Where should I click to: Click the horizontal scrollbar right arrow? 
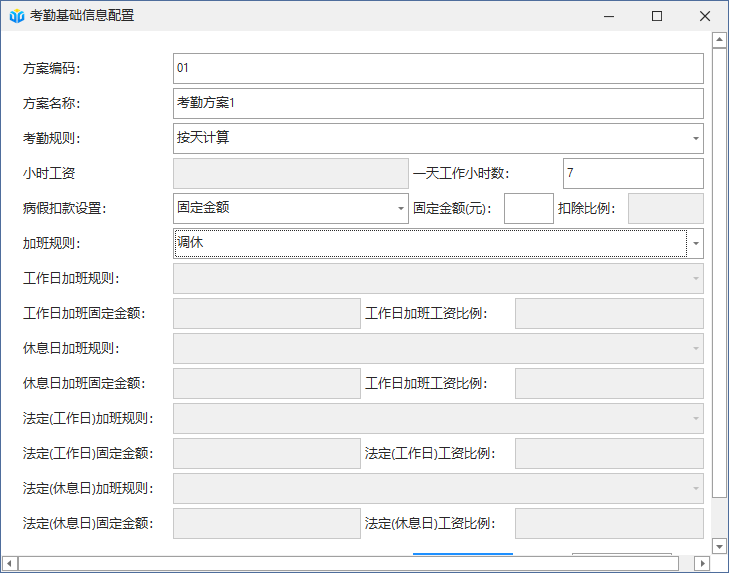pyautogui.click(x=702, y=563)
